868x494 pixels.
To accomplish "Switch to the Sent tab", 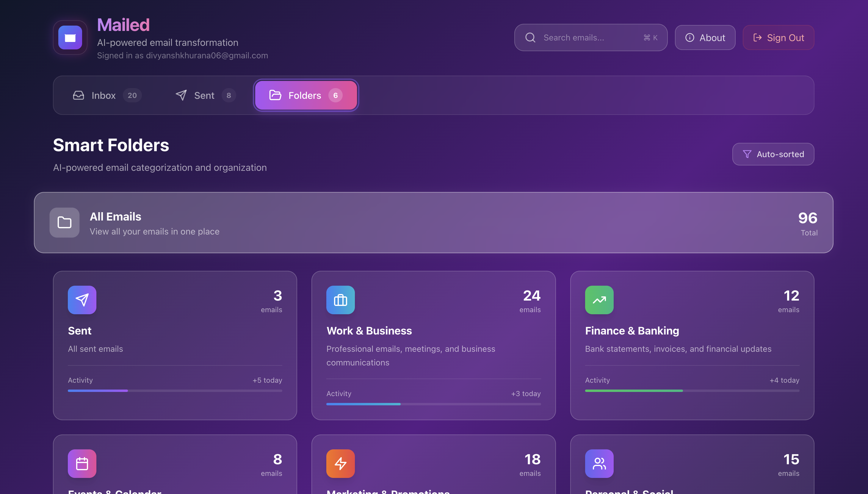I will pos(205,95).
